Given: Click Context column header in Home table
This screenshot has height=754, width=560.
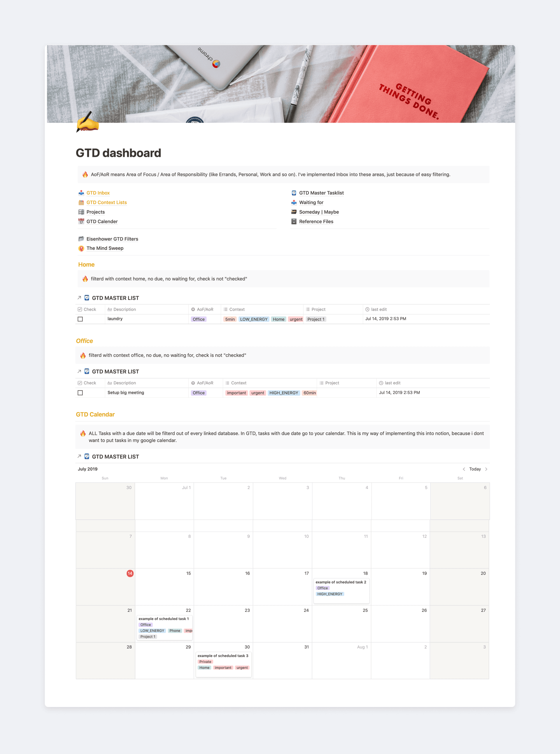Looking at the screenshot, I should 262,309.
